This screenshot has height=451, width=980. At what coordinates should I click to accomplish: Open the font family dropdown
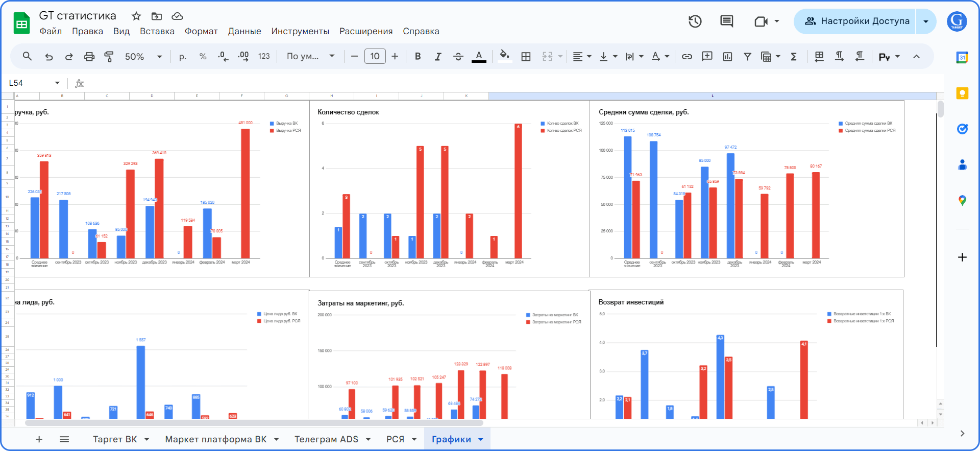point(310,57)
